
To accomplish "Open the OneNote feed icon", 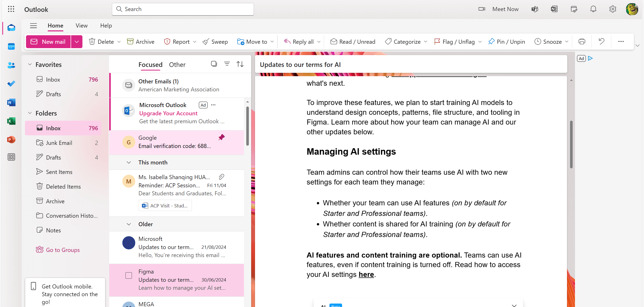I will [554, 9].
